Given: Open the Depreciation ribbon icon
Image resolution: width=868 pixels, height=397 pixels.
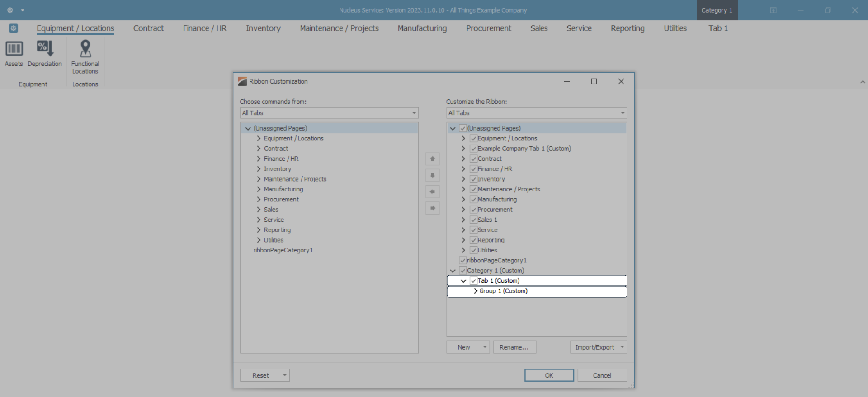Looking at the screenshot, I should [x=45, y=48].
